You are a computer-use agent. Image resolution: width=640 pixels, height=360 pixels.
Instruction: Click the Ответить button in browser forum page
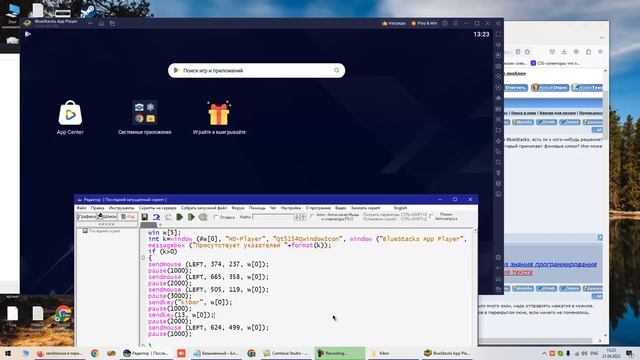tap(516, 88)
